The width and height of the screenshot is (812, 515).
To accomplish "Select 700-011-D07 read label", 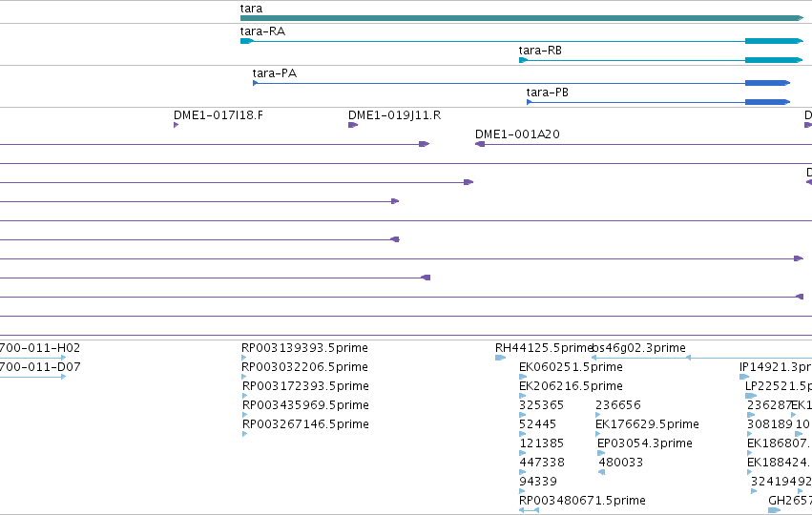I will tap(40, 367).
